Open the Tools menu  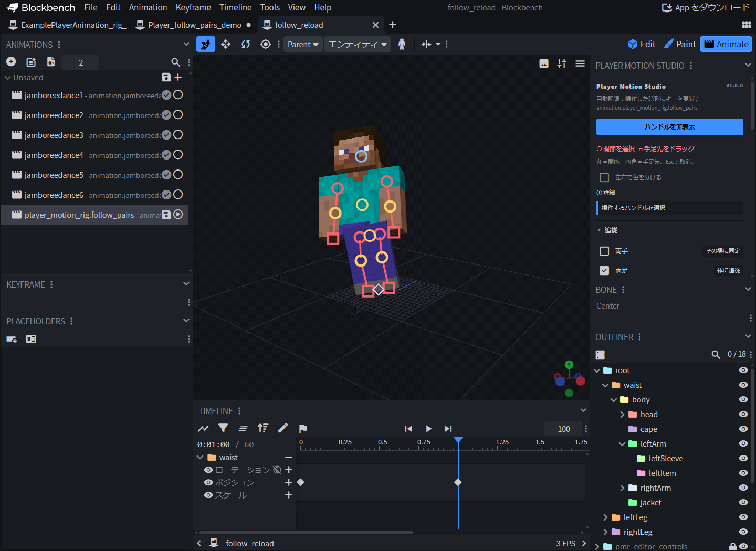click(270, 7)
